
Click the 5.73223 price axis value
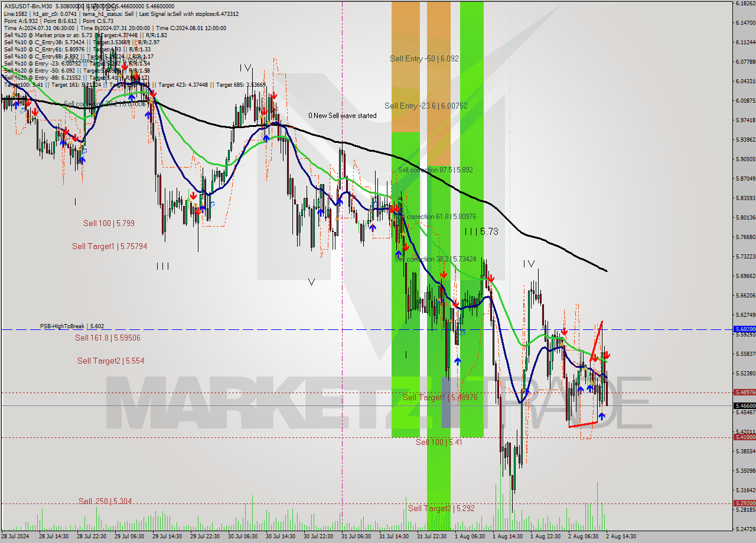[x=746, y=256]
